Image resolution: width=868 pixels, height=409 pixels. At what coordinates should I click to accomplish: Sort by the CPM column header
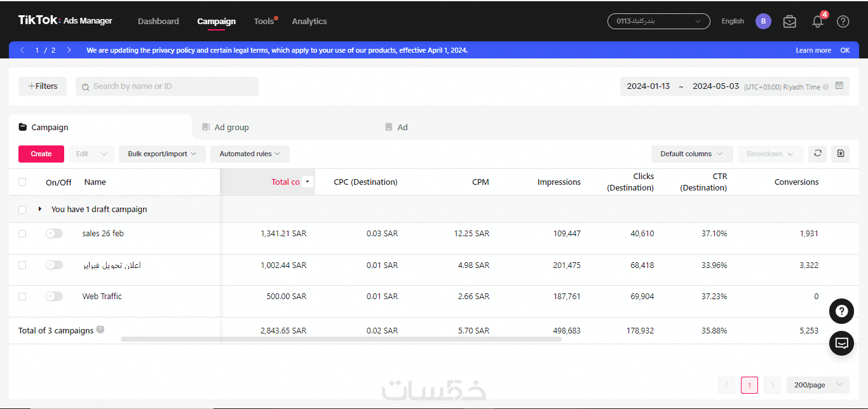pos(480,182)
